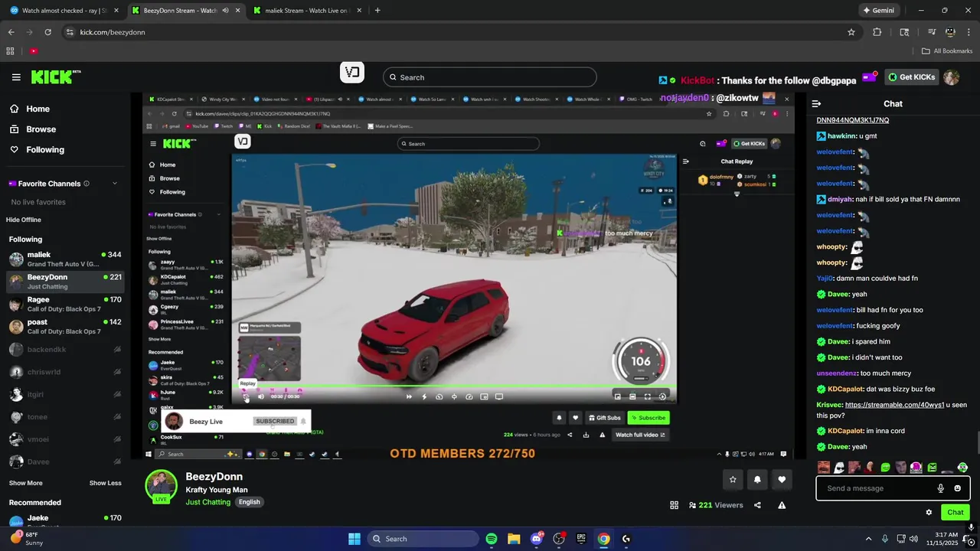Click BeezyDonn live avatar
The image size is (980, 551).
click(x=161, y=487)
